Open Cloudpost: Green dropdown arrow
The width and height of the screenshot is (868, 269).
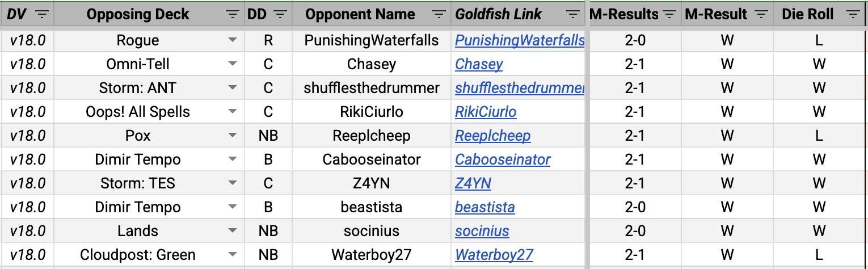click(232, 255)
